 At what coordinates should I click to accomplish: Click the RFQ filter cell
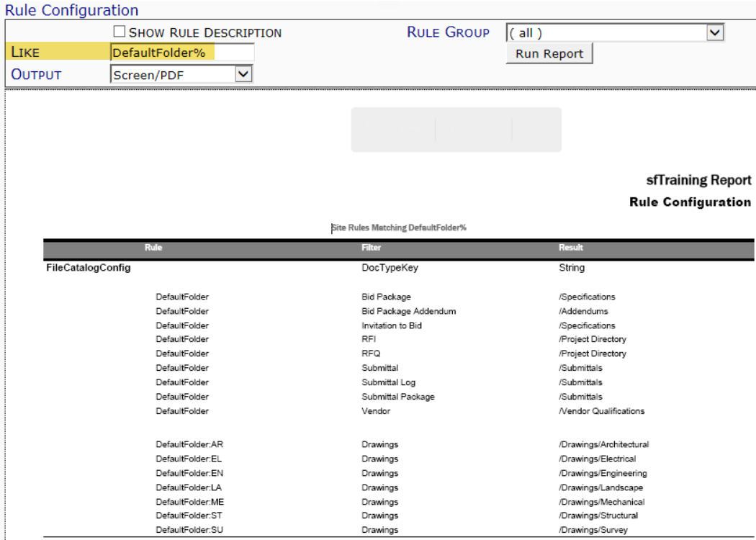coord(371,354)
